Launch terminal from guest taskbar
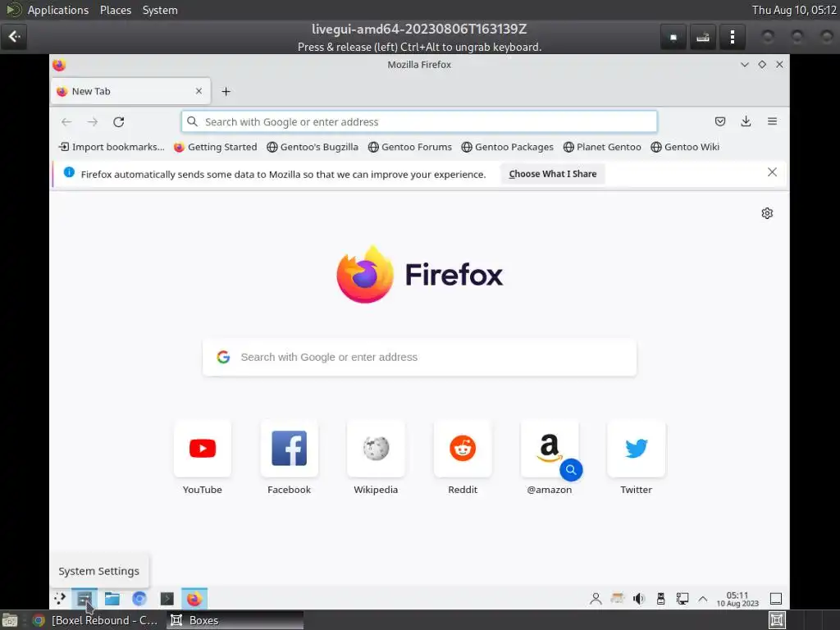 167,598
